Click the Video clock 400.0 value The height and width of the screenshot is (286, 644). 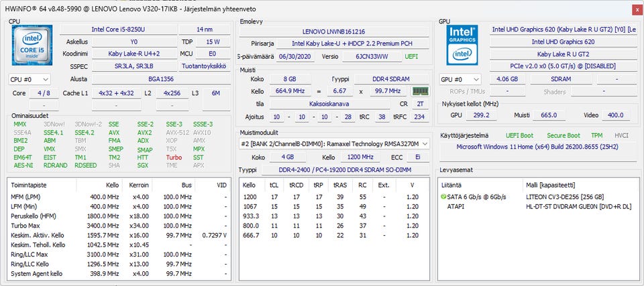tap(615, 115)
